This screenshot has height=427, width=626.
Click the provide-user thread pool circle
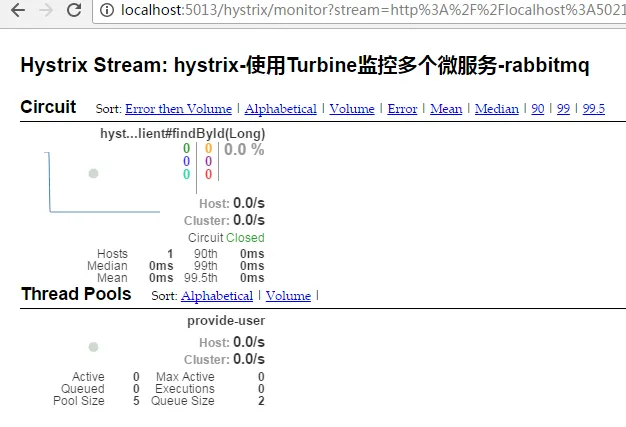(93, 347)
